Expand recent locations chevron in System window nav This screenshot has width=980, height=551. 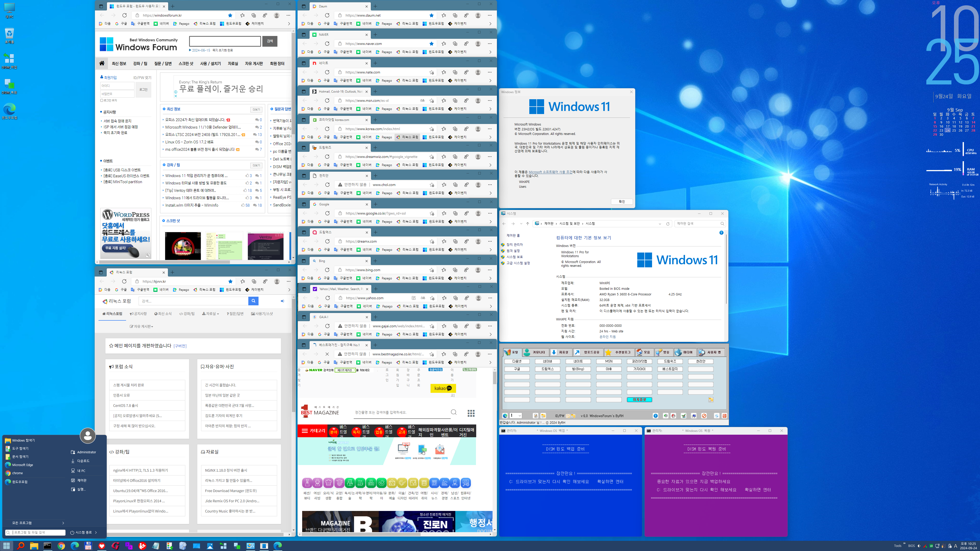(x=521, y=224)
